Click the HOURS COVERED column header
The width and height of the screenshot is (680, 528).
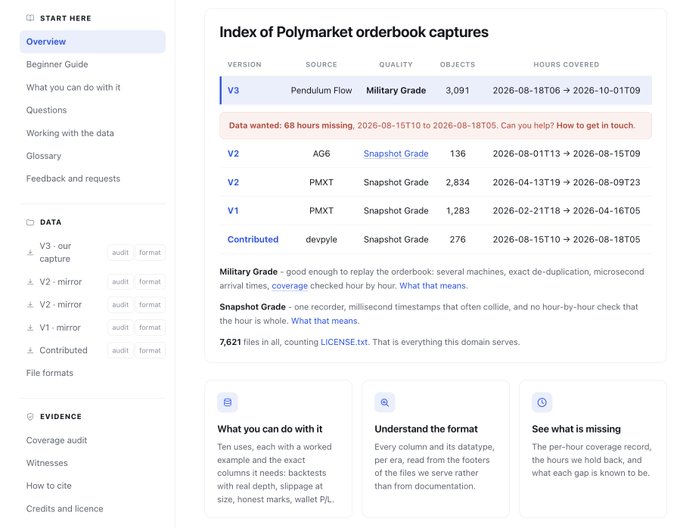pyautogui.click(x=566, y=64)
